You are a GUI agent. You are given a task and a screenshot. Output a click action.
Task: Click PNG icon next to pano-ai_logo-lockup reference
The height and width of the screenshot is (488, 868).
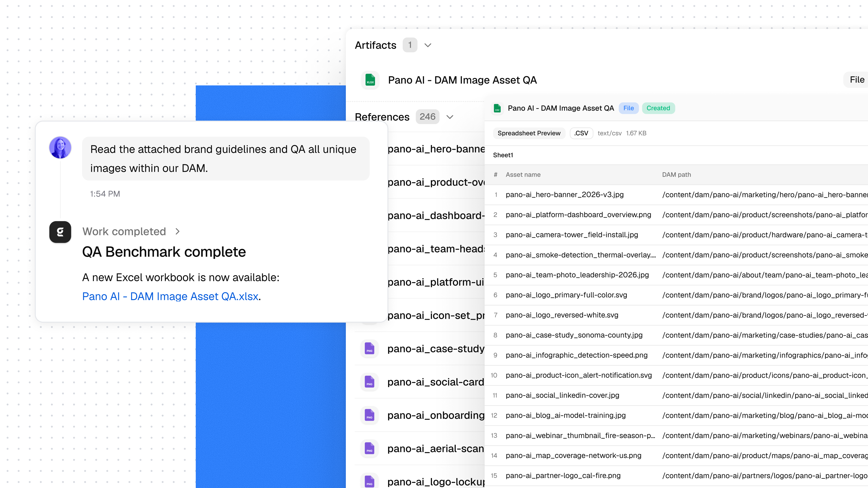click(370, 481)
